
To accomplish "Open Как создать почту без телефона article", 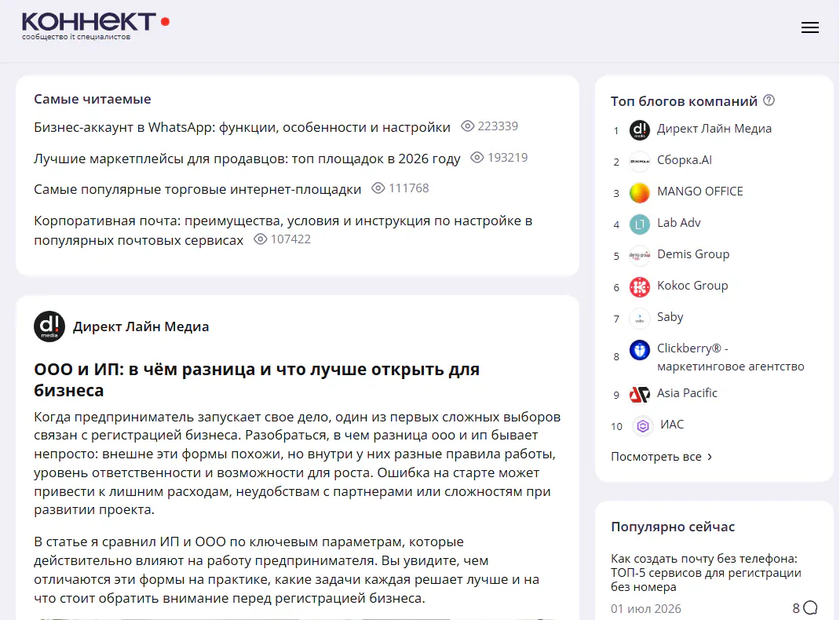I will pyautogui.click(x=706, y=573).
